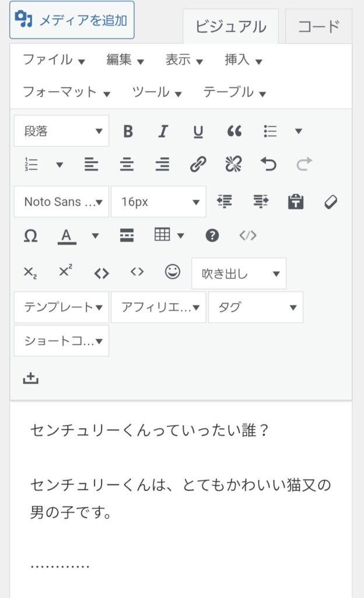Image resolution: width=364 pixels, height=598 pixels.
Task: Switch to the コード tab
Action: point(318,26)
